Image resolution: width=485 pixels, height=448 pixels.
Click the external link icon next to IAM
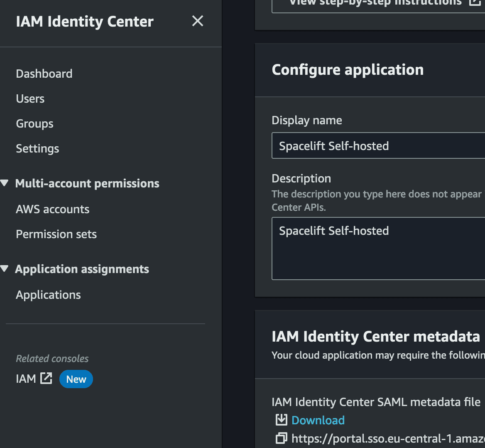(46, 378)
